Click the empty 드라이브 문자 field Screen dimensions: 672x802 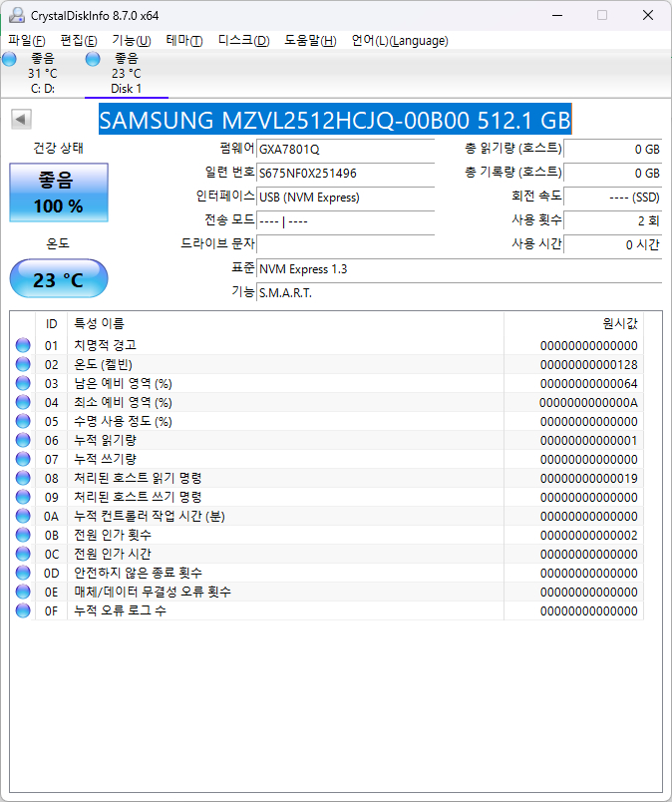pyautogui.click(x=345, y=244)
